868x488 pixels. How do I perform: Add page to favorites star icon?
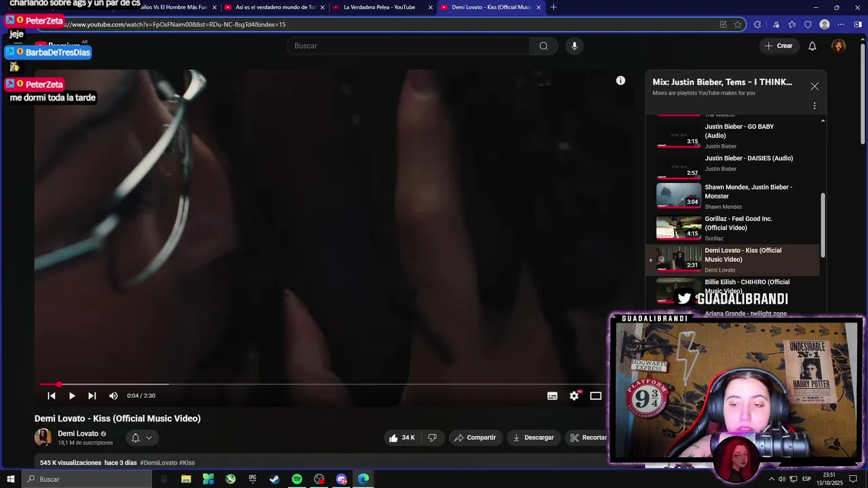click(x=738, y=24)
